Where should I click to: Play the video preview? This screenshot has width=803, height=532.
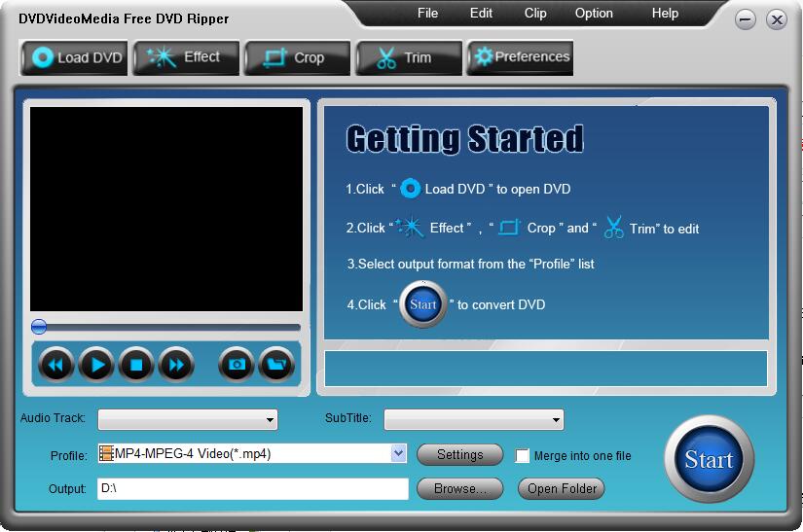[96, 365]
